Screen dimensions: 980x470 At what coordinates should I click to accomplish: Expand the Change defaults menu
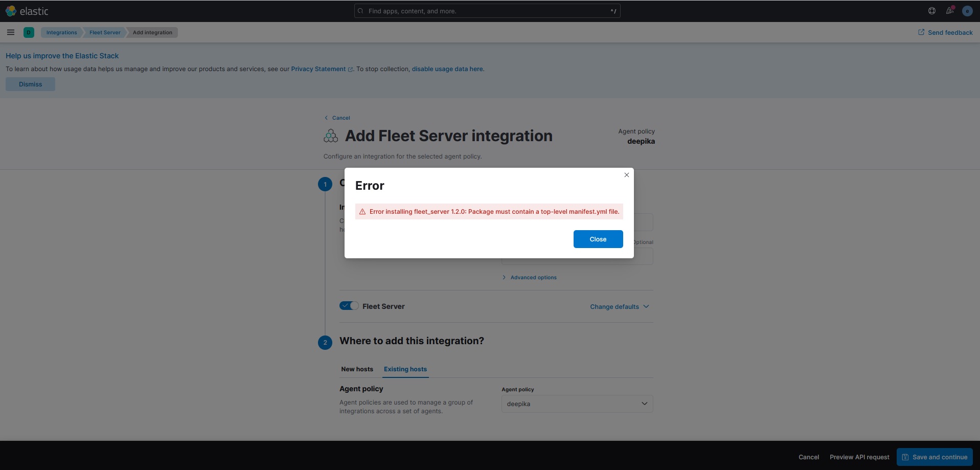coord(619,306)
